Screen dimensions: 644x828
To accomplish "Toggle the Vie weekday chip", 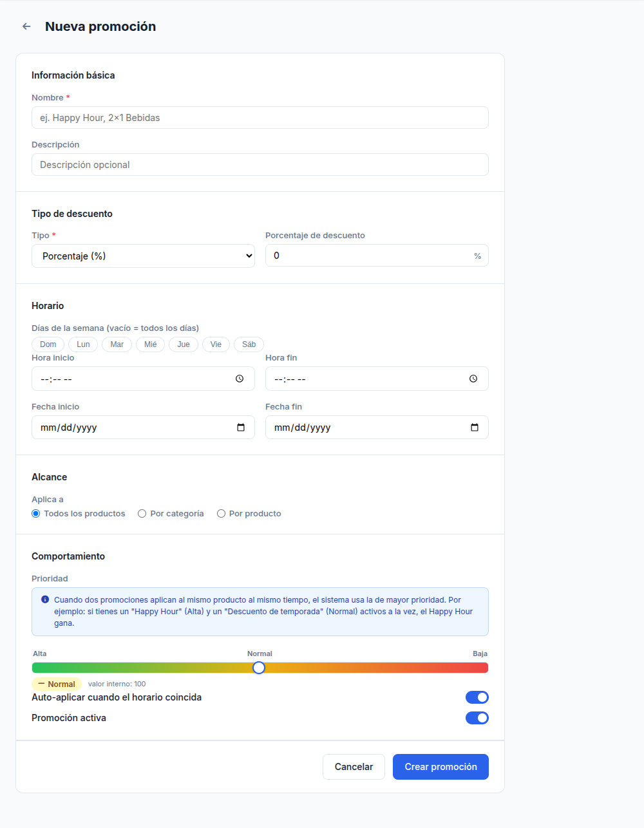I will coord(216,344).
